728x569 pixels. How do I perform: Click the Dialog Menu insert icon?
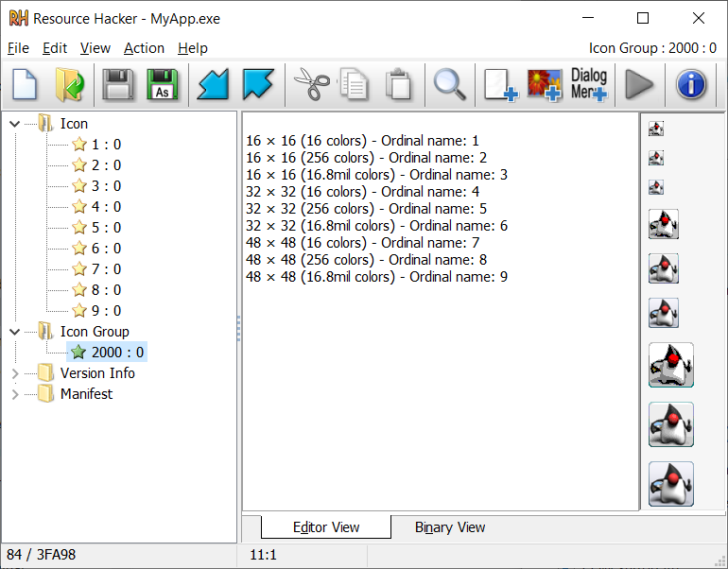point(589,84)
